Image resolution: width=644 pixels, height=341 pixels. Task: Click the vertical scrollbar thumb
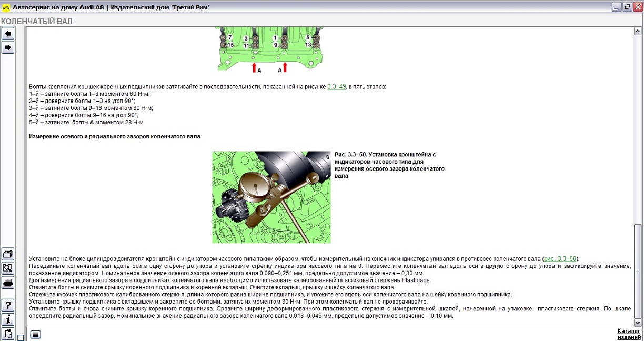638,270
